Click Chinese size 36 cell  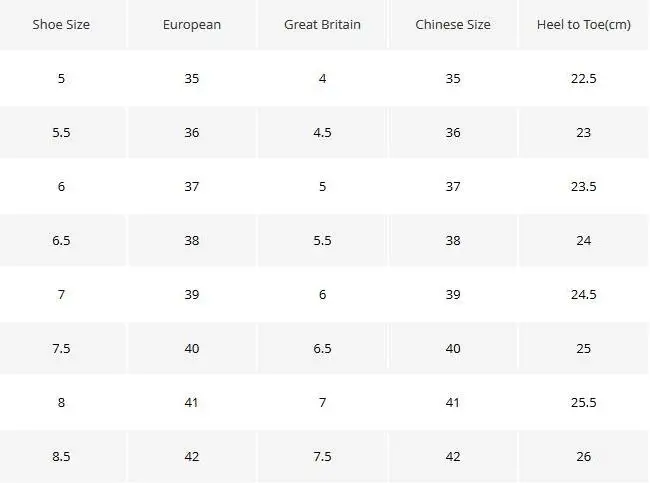(453, 132)
